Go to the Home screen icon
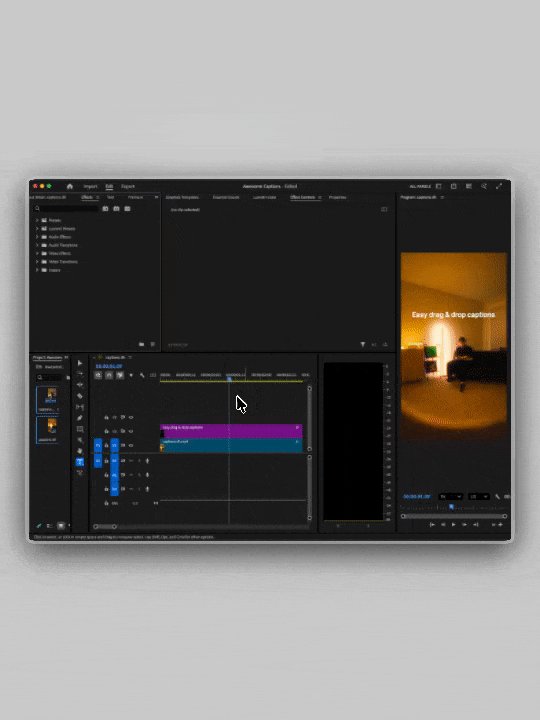 click(70, 186)
